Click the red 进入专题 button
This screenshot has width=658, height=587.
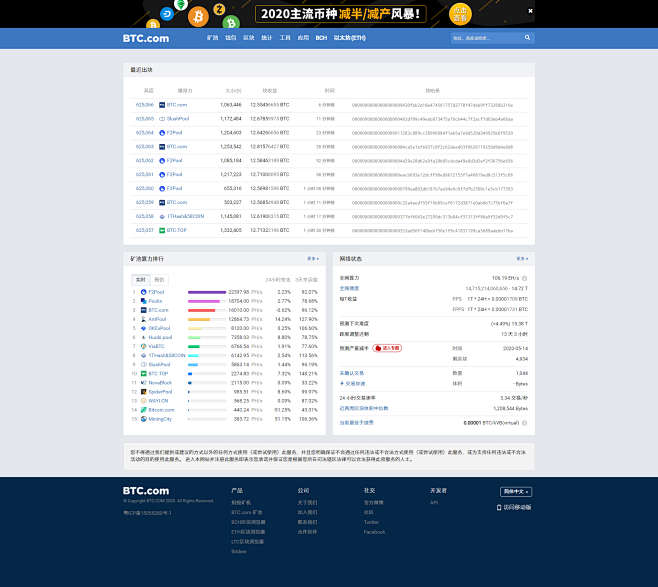(x=388, y=348)
